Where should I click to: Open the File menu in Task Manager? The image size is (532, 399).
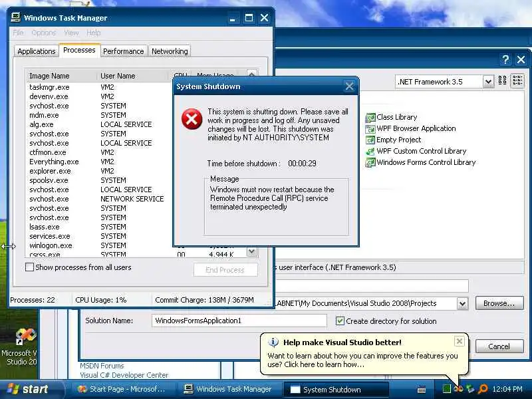19,33
